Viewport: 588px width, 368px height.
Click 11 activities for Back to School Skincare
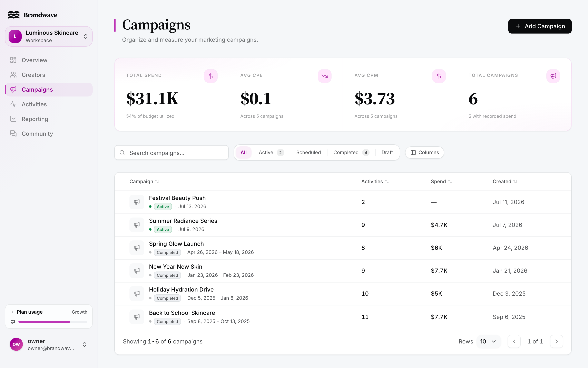tap(365, 317)
